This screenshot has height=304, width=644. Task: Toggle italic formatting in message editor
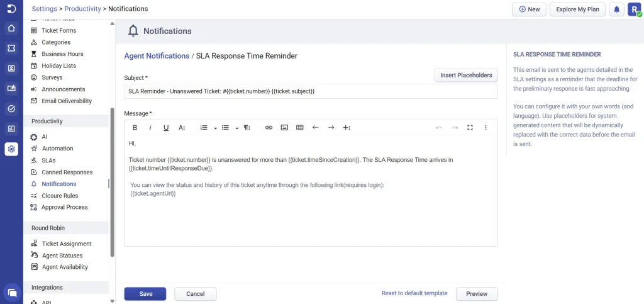tap(150, 128)
